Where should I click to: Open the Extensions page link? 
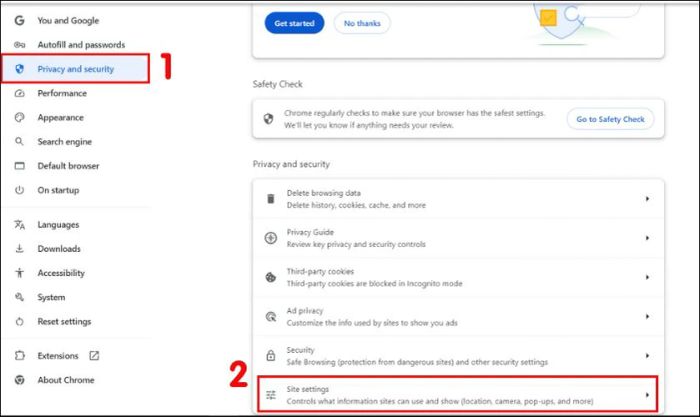point(58,356)
